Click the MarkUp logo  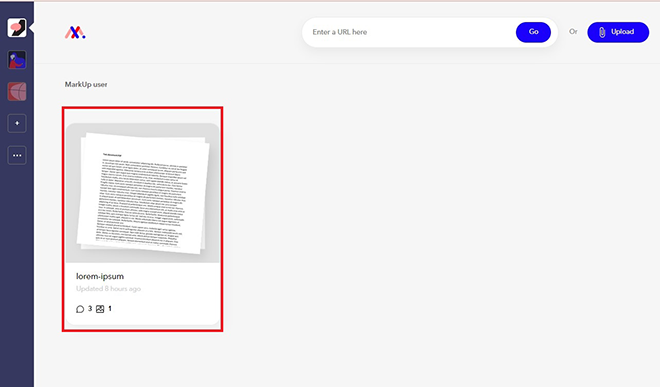75,32
